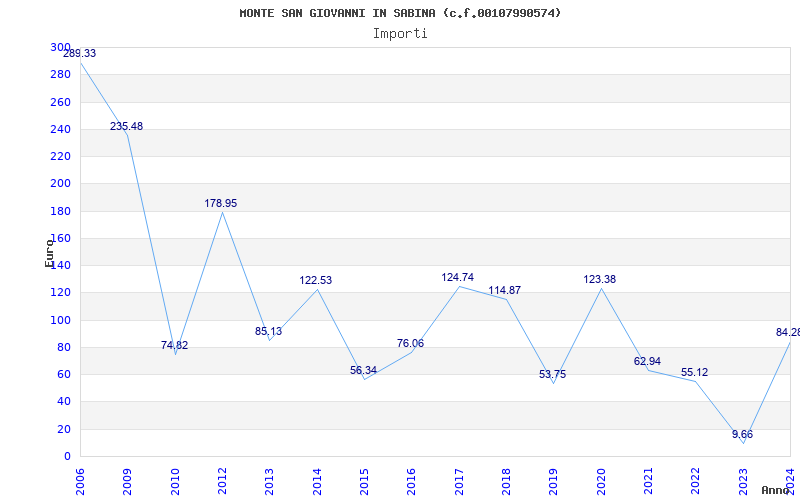
Task: Click the 178.95 peak value label
Action: [x=221, y=203]
